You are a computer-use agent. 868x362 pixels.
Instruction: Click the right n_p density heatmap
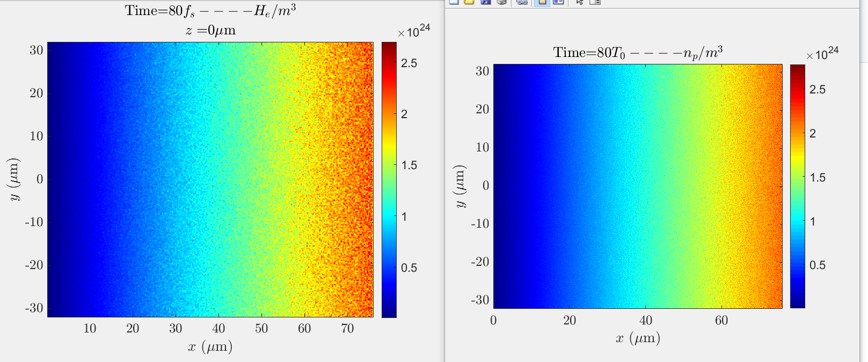pyautogui.click(x=638, y=186)
